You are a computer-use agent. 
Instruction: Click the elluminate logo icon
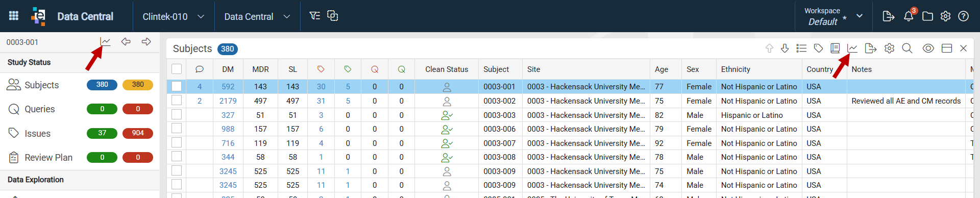tap(38, 16)
